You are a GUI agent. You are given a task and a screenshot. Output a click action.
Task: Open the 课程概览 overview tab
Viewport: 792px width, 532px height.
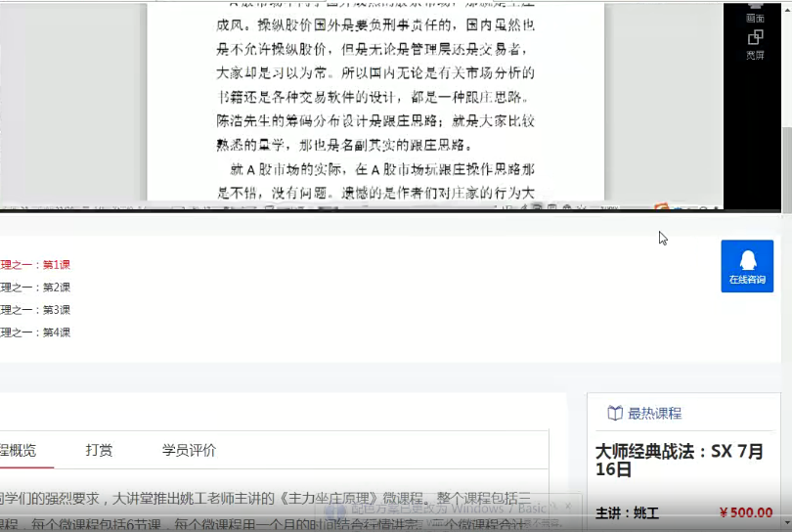(x=18, y=450)
